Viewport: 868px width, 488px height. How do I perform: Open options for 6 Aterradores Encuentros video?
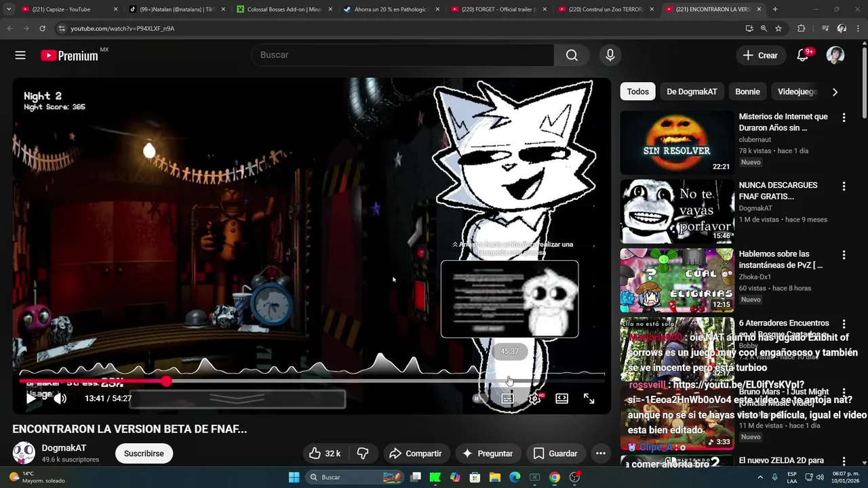(x=844, y=324)
